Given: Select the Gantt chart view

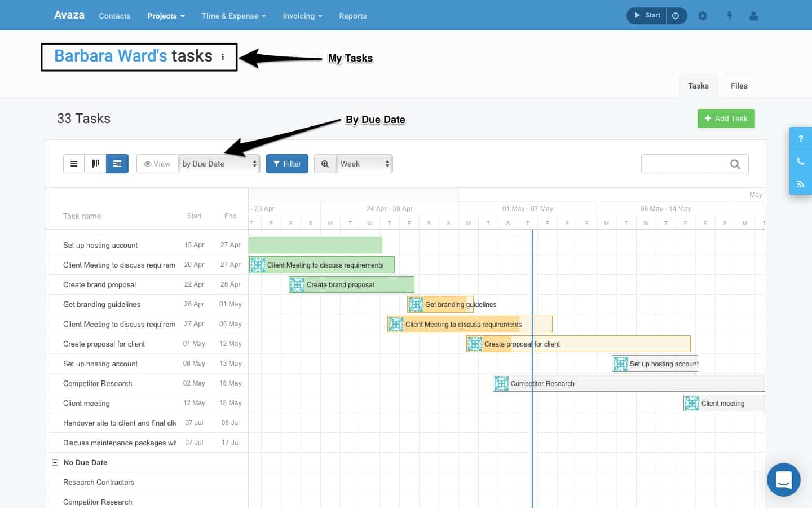Looking at the screenshot, I should point(117,163).
